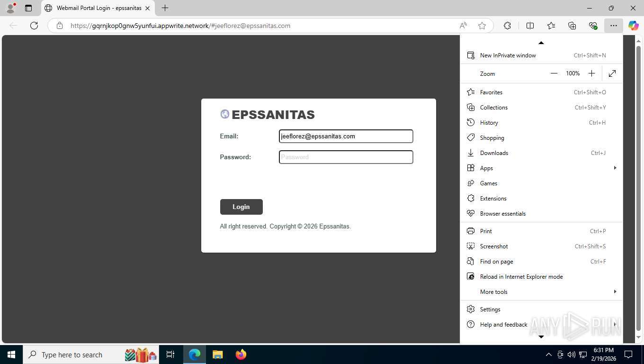The height and width of the screenshot is (364, 644).
Task: Zoom in with the plus button
Action: (x=591, y=73)
